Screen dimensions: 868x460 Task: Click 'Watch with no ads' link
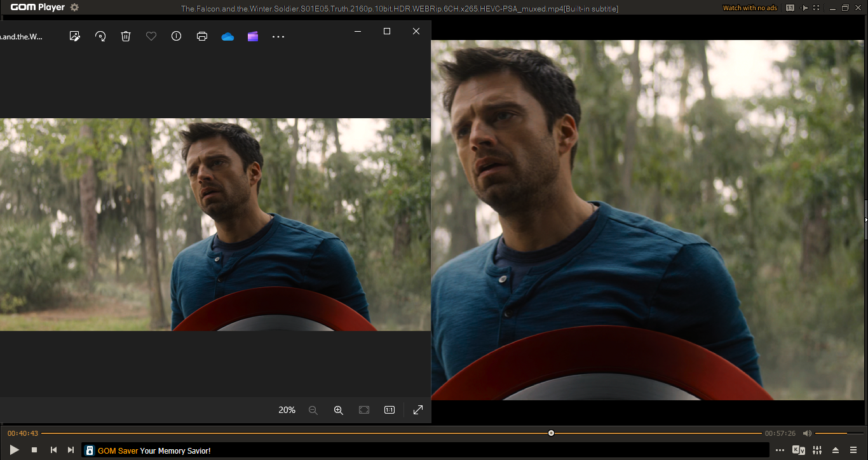750,8
